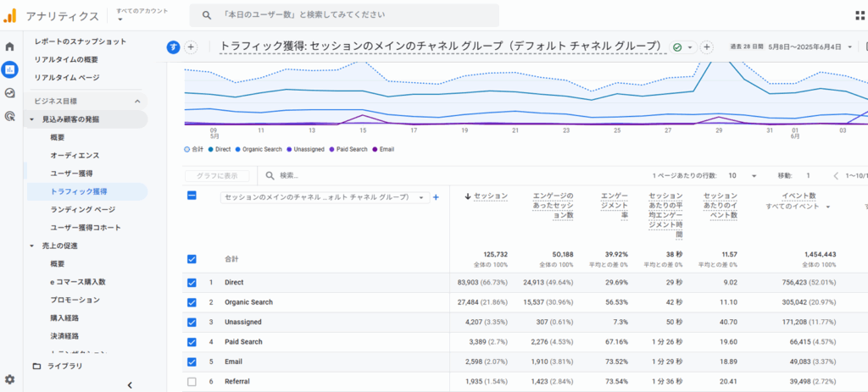This screenshot has width=868, height=392.
Task: Open rows per page dropdown showing 10
Action: [743, 176]
